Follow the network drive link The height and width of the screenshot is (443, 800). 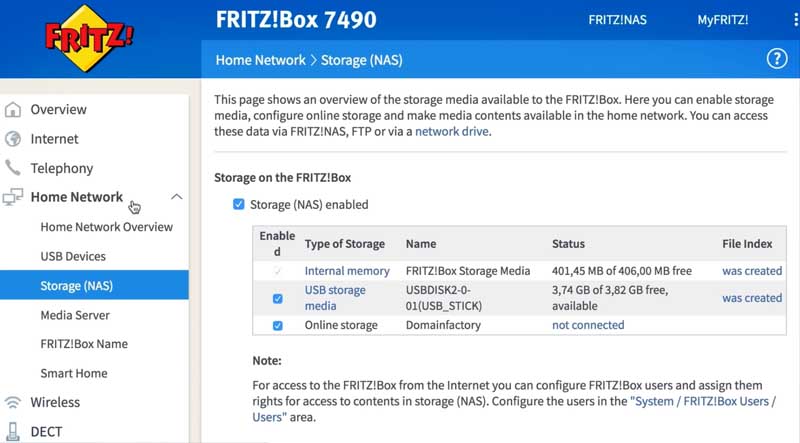point(452,132)
